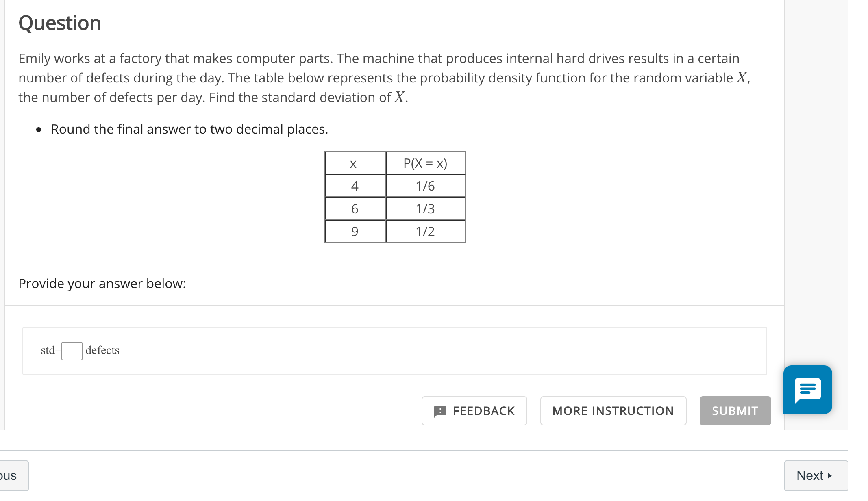868x501 pixels.
Task: Click the FEEDBACK button
Action: coord(474,411)
